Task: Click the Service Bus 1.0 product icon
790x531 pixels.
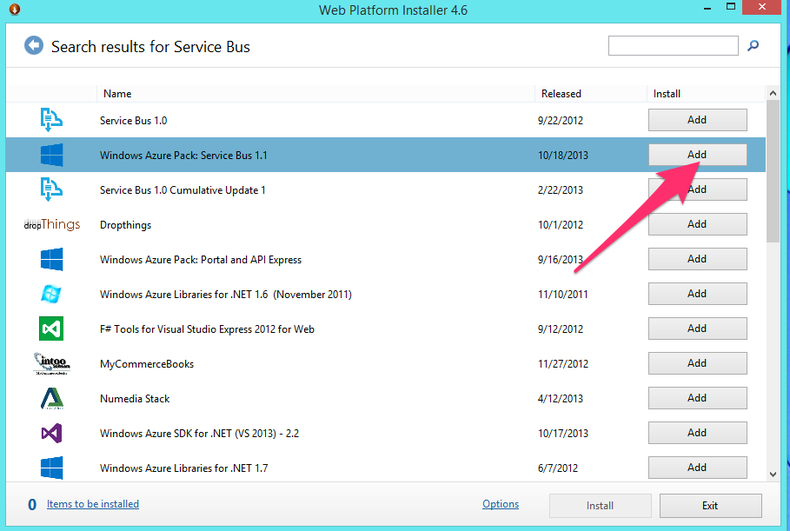Action: [x=51, y=120]
